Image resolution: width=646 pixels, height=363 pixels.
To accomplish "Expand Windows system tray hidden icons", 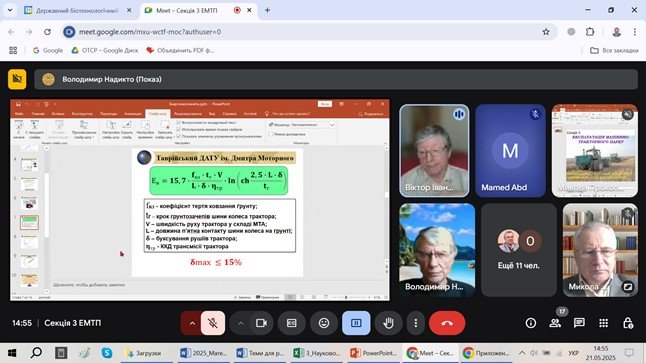I will pos(522,353).
